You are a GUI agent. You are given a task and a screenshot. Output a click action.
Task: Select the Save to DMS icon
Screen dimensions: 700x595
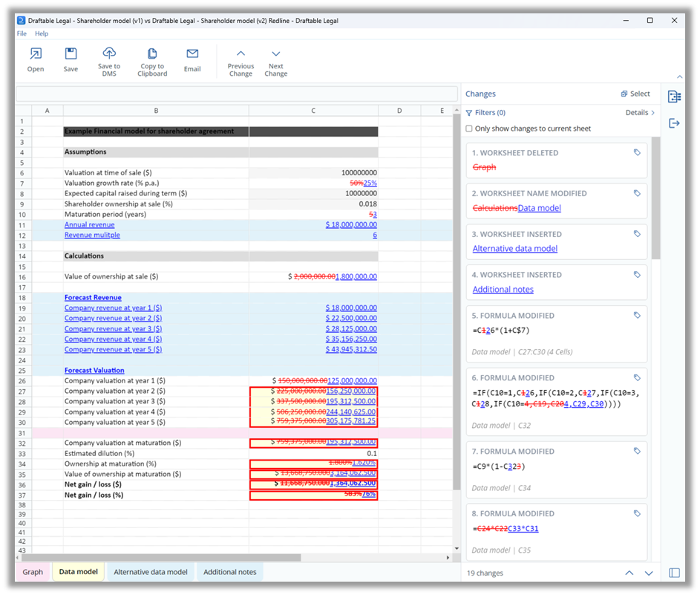pyautogui.click(x=108, y=59)
